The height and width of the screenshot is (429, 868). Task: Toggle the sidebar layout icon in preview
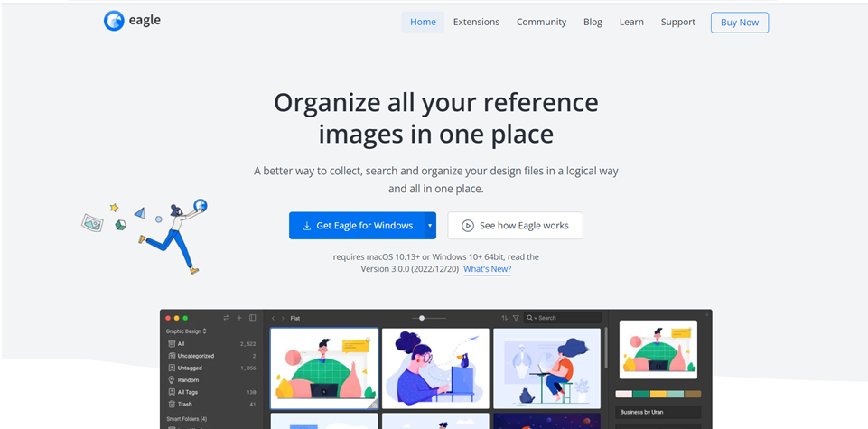coord(252,318)
